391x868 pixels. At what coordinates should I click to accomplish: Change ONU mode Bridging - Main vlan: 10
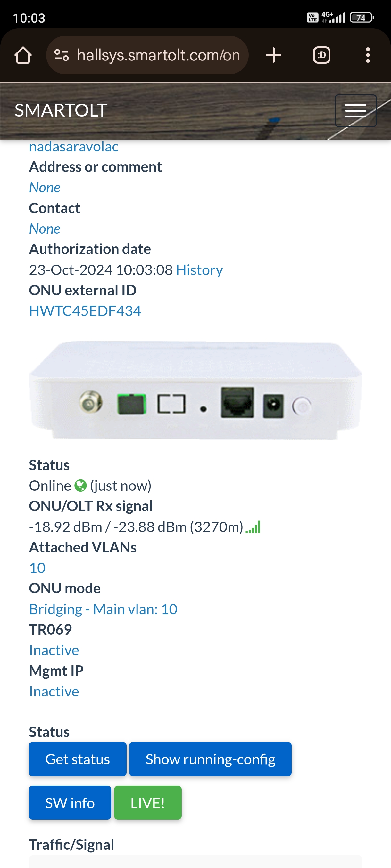[x=103, y=609]
